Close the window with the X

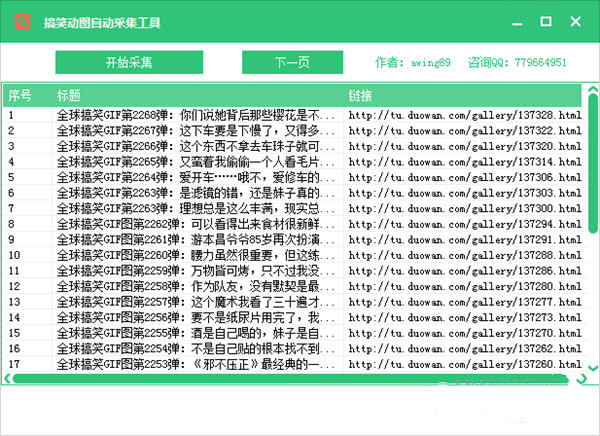[x=576, y=21]
